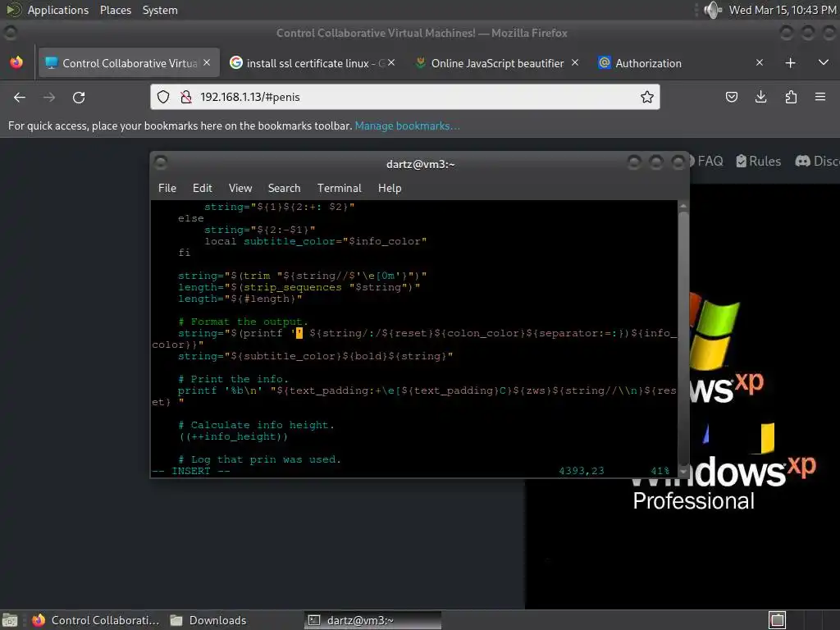Click the "((++info_height))" code line
The width and height of the screenshot is (840, 630).
pos(233,436)
